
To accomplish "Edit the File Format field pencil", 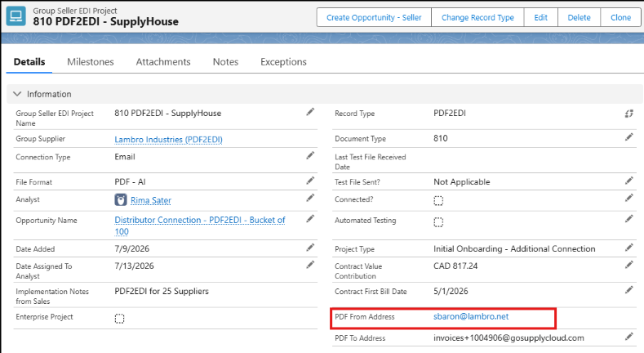I will coord(310,181).
